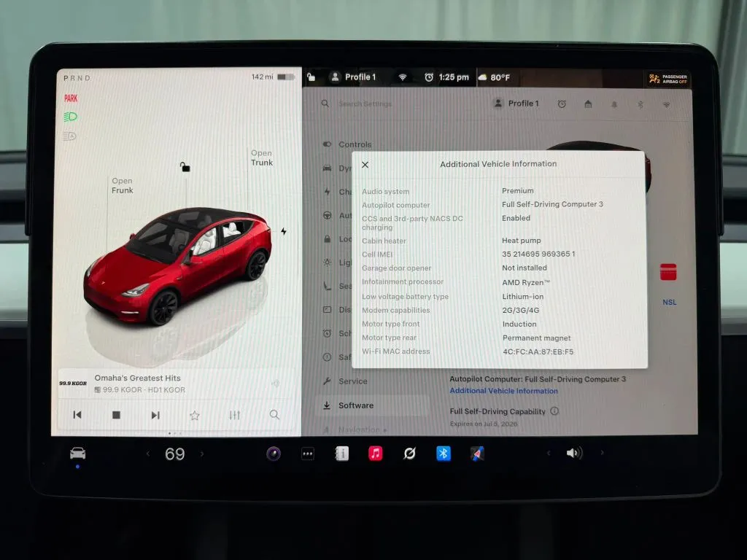This screenshot has height=560, width=747.
Task: Tap the auto high beam indicator icon
Action: [69, 136]
